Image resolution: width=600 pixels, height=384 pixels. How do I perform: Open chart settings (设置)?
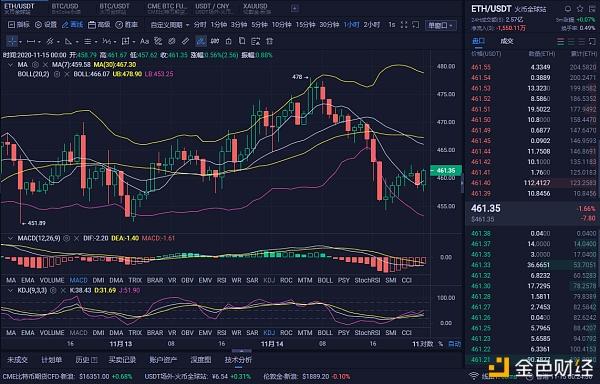coord(46,24)
